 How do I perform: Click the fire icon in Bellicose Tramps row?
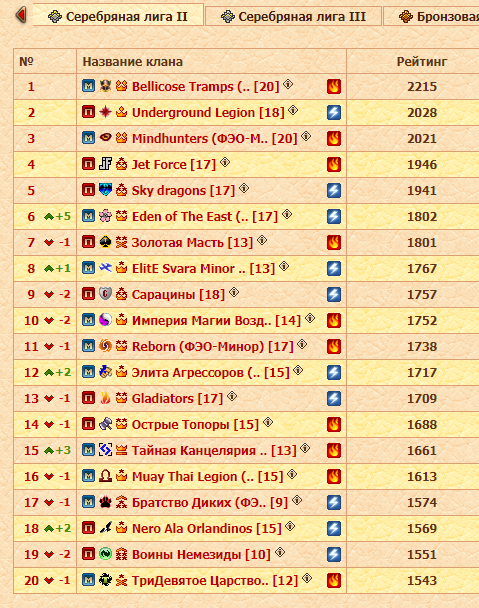(334, 86)
